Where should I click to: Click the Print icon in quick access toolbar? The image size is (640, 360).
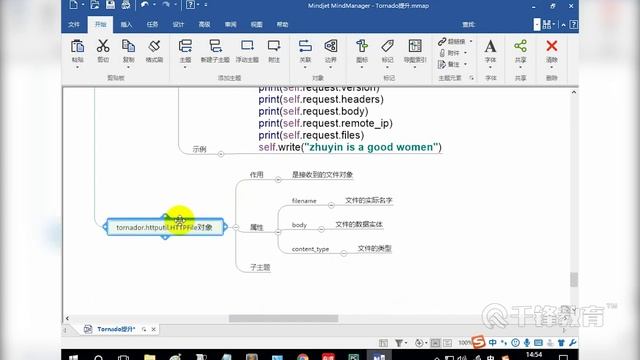point(126,5)
